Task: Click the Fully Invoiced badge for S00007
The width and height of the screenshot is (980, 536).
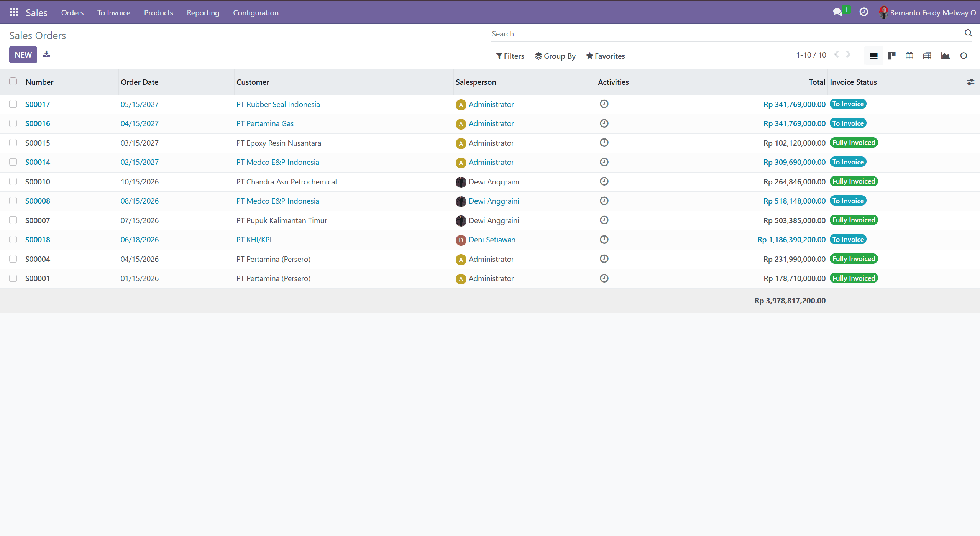Action: pos(854,220)
